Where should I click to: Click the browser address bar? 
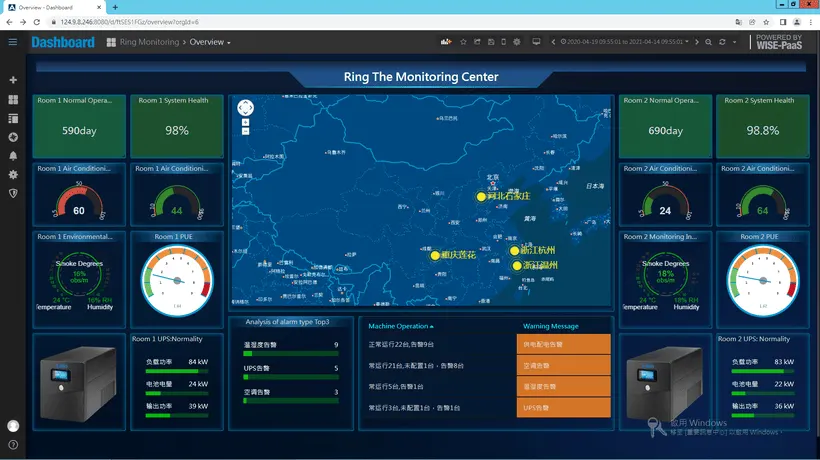(387, 22)
